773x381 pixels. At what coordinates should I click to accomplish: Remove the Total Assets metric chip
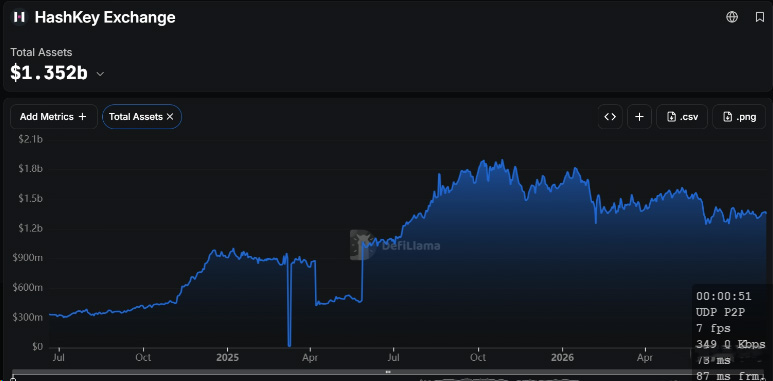[x=170, y=117]
